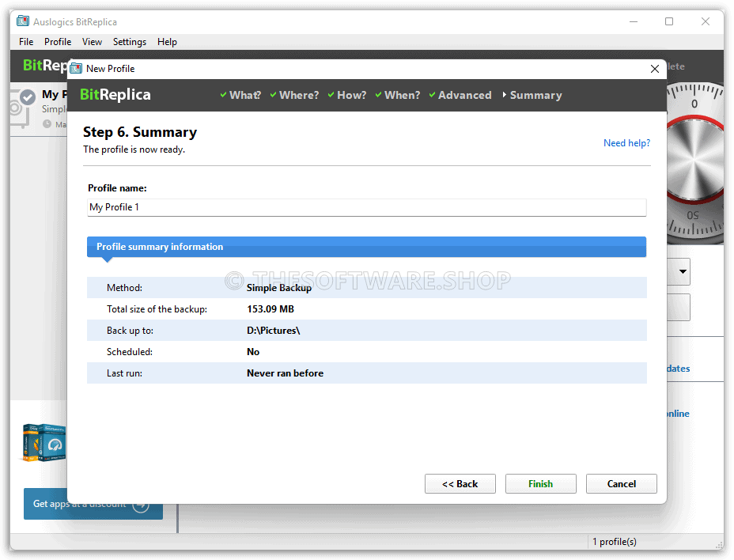Click the Total size of the backup label
This screenshot has height=560, width=734.
click(x=157, y=309)
